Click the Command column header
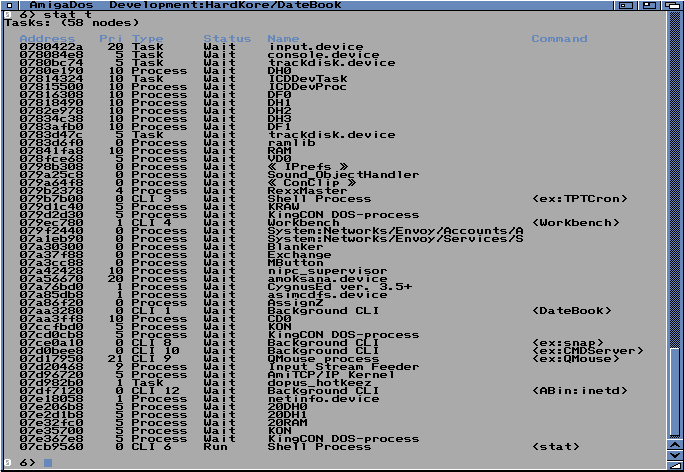Viewport: 684px width, 472px height. [x=559, y=38]
